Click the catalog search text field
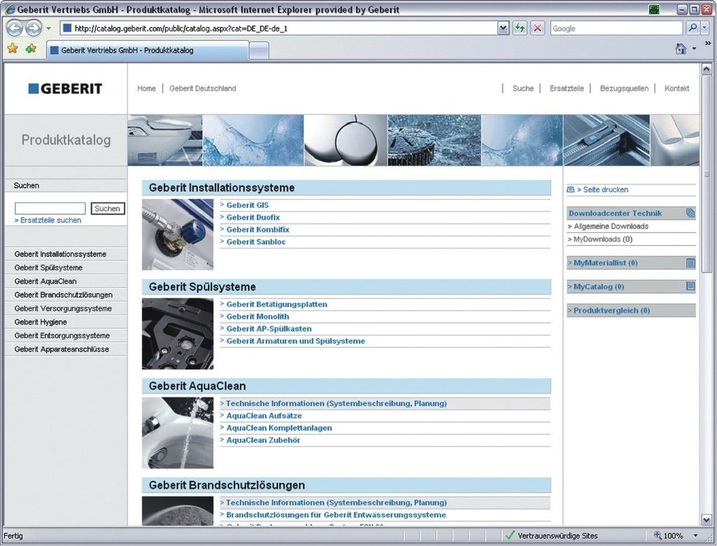This screenshot has height=546, width=717. point(50,208)
